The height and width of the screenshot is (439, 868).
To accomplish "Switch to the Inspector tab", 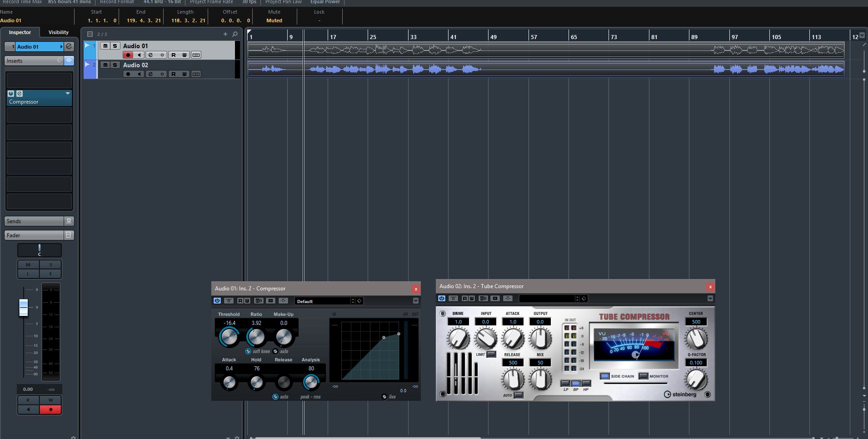I will [20, 32].
